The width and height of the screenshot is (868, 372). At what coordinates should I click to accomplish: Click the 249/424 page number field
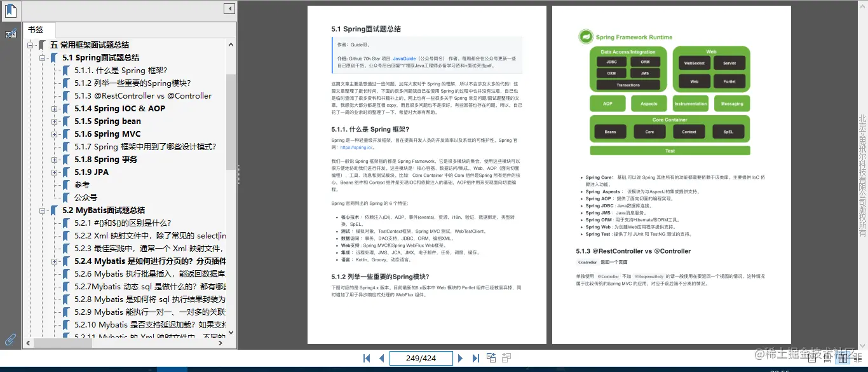(x=421, y=358)
